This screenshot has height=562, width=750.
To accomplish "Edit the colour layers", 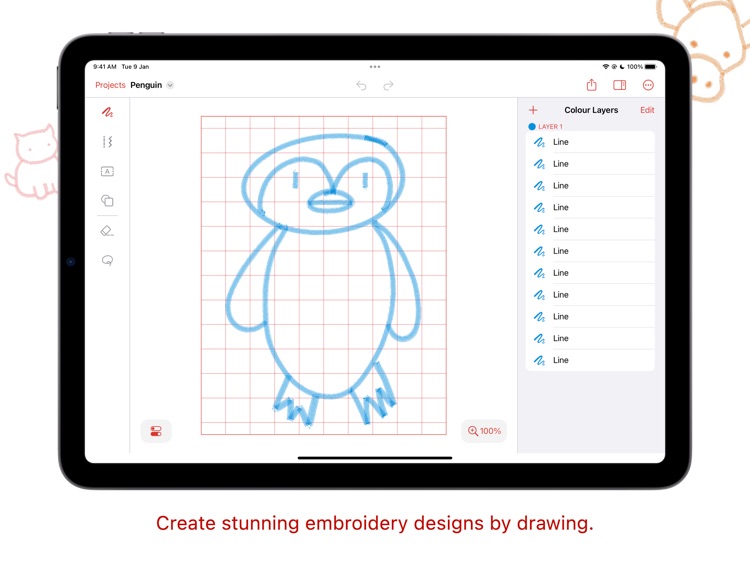I will 647,110.
